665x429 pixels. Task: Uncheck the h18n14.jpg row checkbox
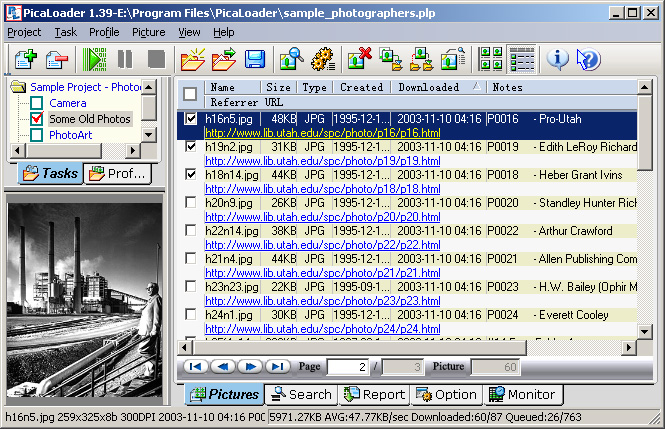(191, 174)
